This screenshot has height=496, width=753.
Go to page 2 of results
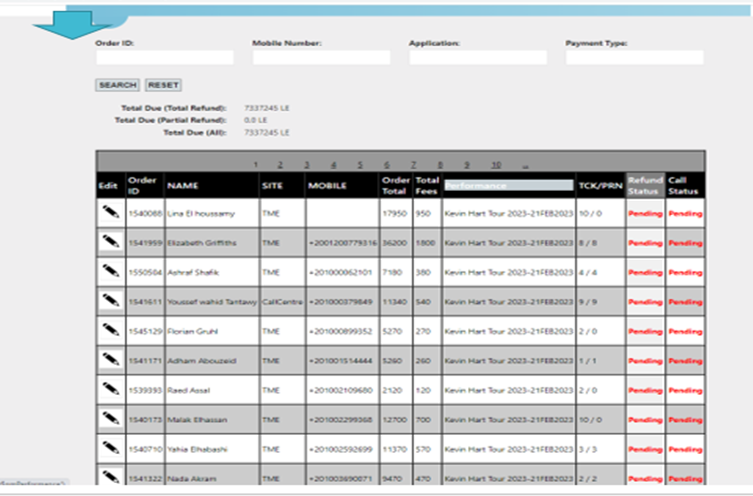[x=280, y=165]
